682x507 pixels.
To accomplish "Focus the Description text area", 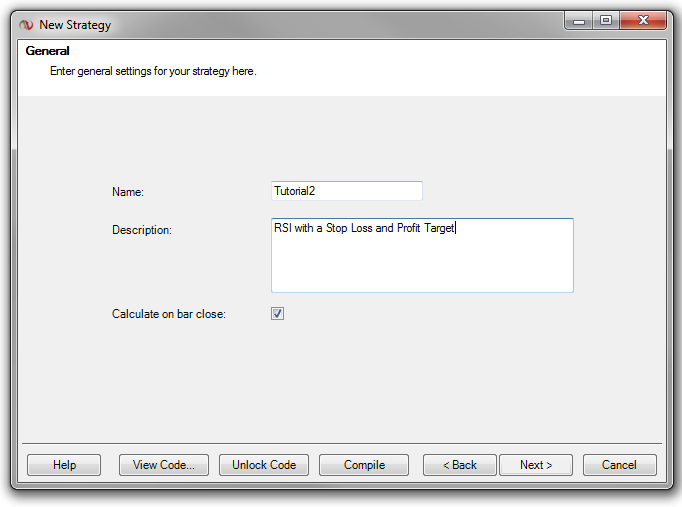I will pyautogui.click(x=422, y=256).
